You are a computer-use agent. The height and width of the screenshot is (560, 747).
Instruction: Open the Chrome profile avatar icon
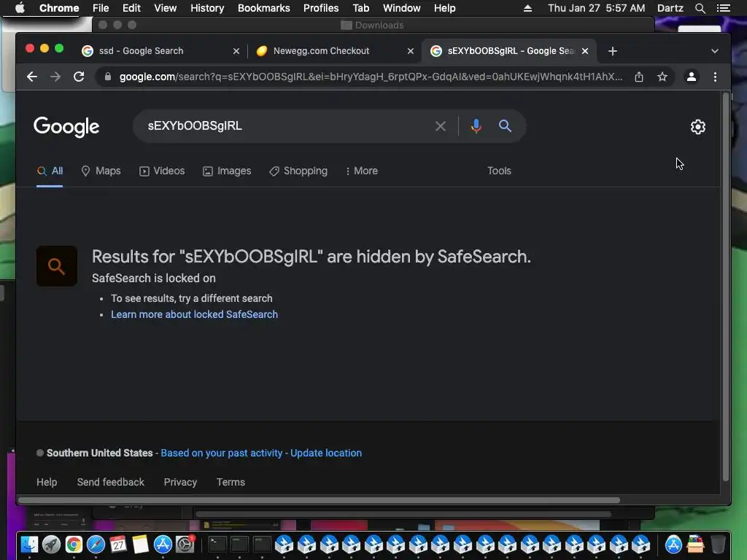692,77
